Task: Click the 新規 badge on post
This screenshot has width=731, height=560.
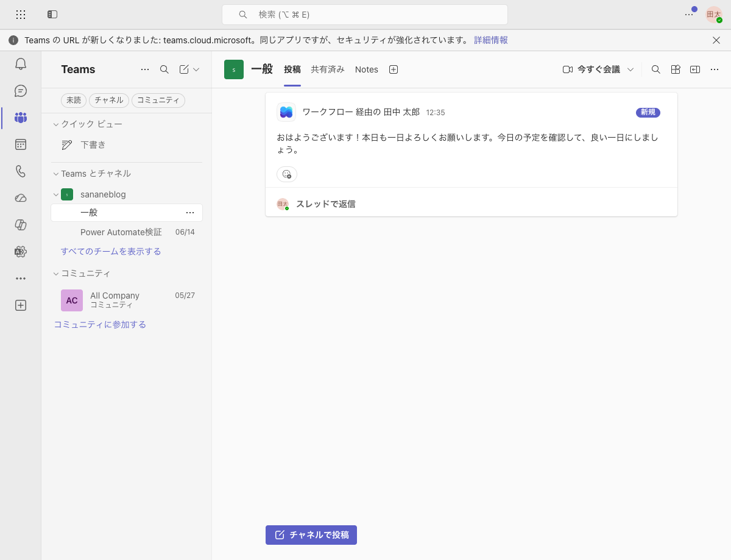Action: [648, 113]
